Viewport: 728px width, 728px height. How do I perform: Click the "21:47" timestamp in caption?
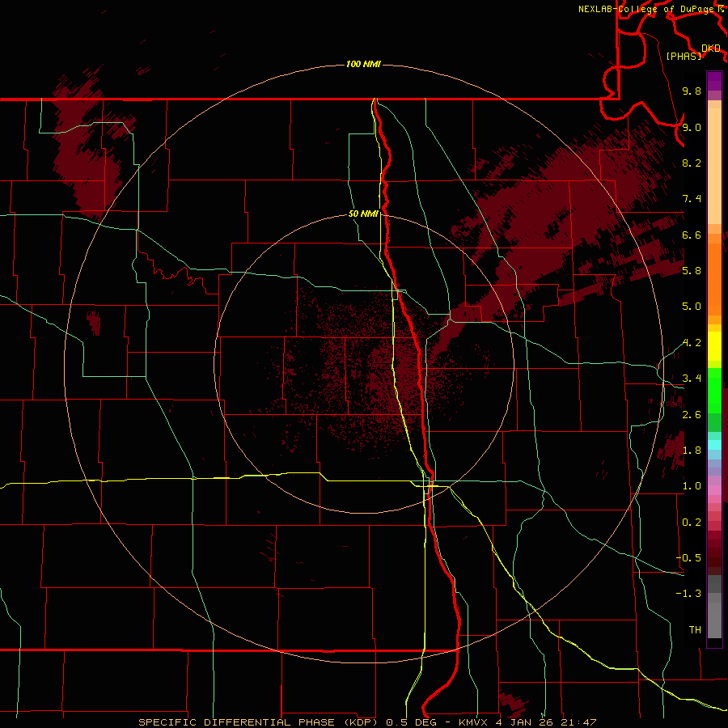[x=578, y=722]
